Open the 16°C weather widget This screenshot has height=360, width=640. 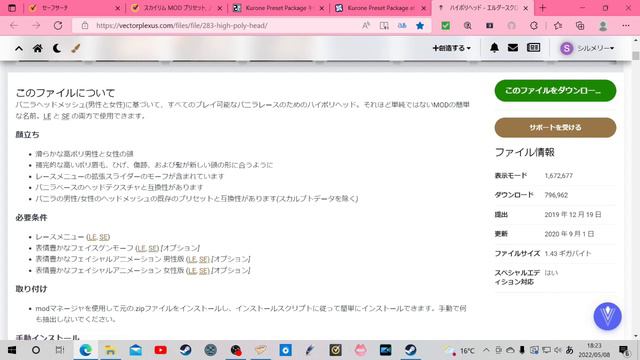460,350
